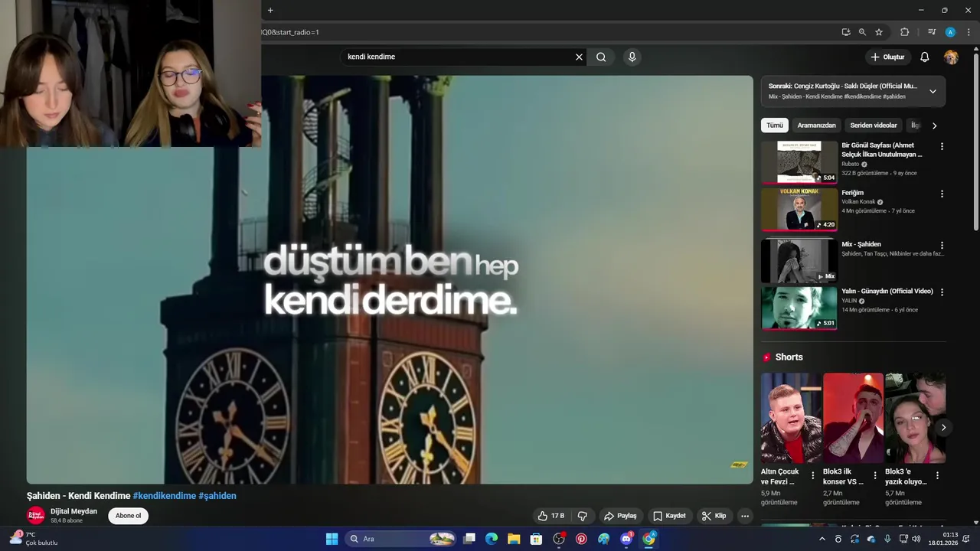Viewport: 980px width, 551px height.
Task: Open Mix - Şahiden playlist thumbnail
Action: [x=799, y=260]
